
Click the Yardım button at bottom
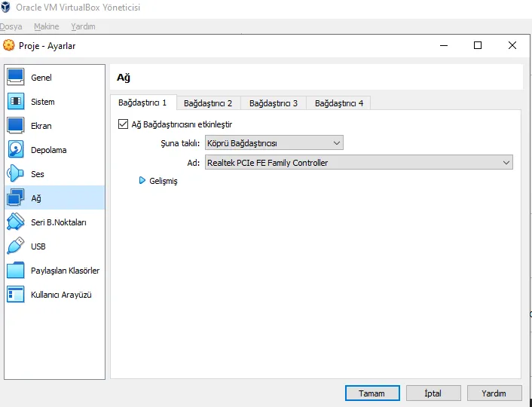(494, 393)
